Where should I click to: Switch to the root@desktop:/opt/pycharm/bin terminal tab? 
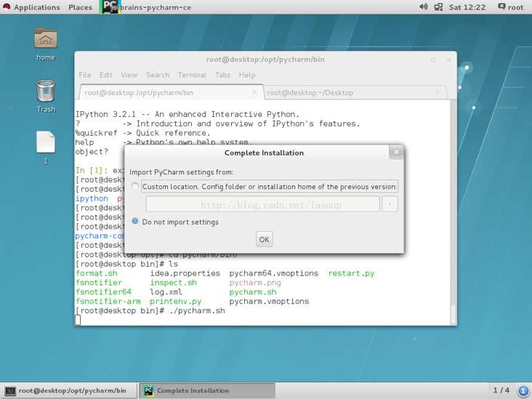[172, 92]
